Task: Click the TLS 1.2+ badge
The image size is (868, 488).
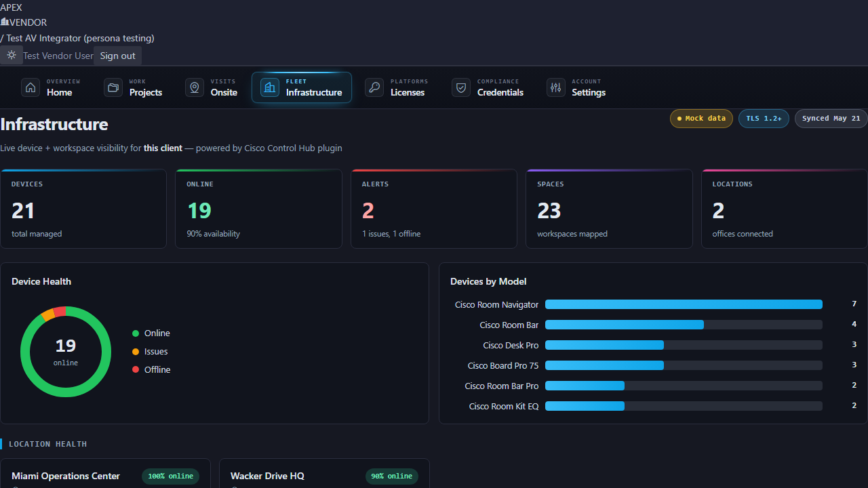Action: 764,119
